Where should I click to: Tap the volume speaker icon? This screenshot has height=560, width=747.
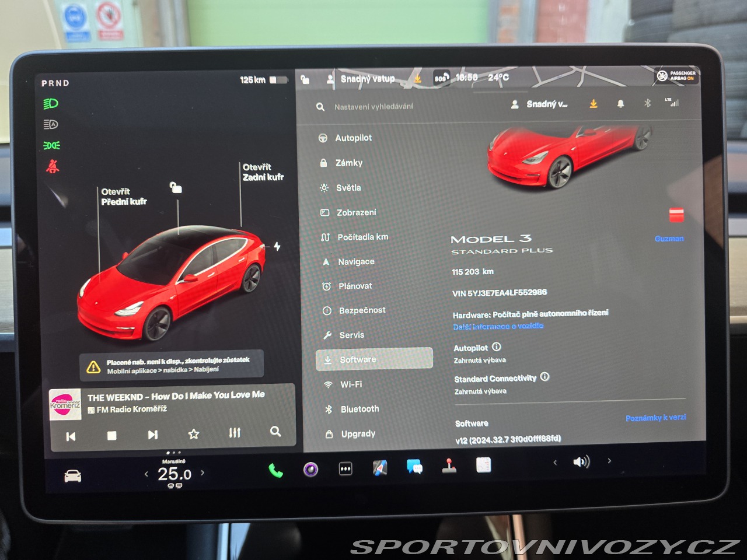tap(581, 462)
